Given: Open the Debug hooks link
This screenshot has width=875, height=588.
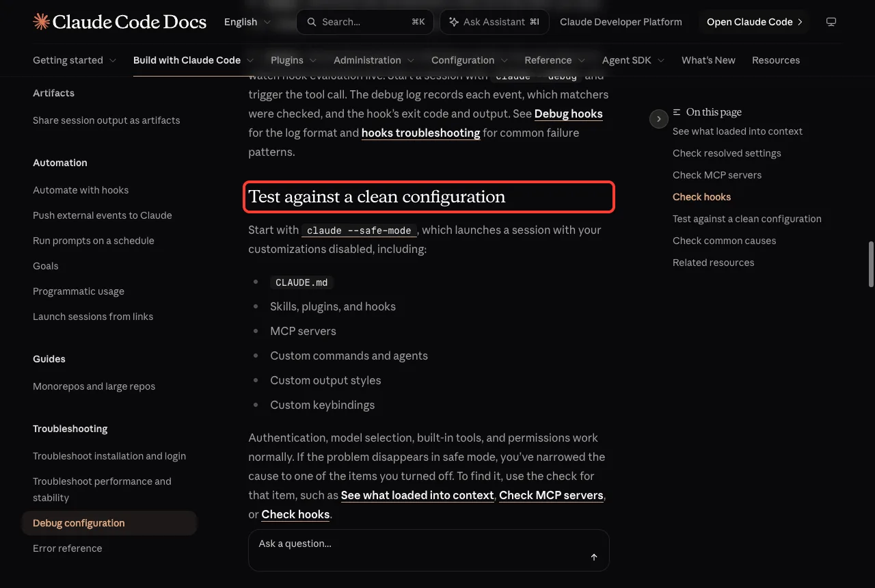Looking at the screenshot, I should tap(568, 113).
